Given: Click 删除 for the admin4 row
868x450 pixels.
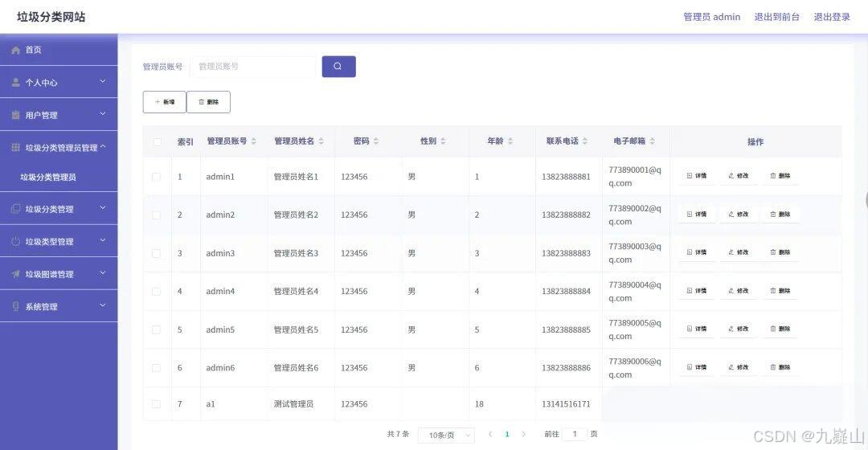Looking at the screenshot, I should (x=780, y=291).
